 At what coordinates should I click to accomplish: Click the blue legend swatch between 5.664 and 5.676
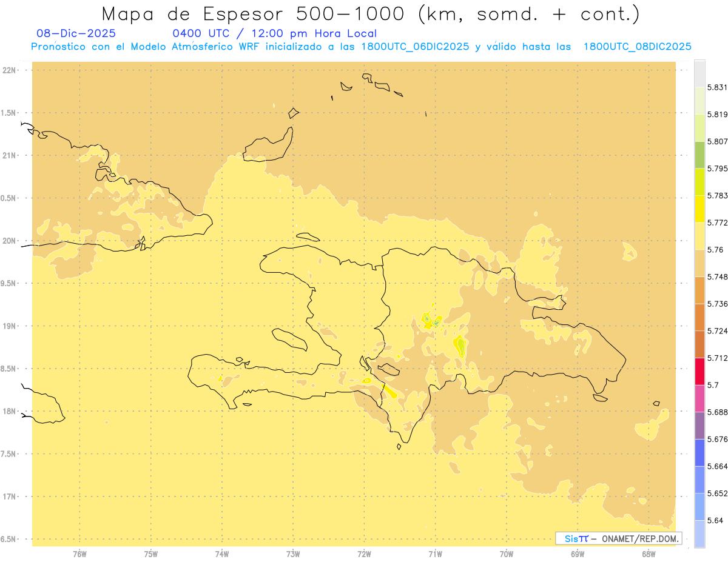pos(699,452)
